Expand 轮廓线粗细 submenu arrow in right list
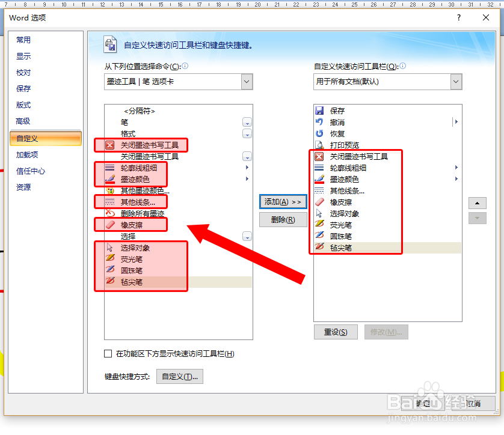The width and height of the screenshot is (504, 435). pos(456,167)
